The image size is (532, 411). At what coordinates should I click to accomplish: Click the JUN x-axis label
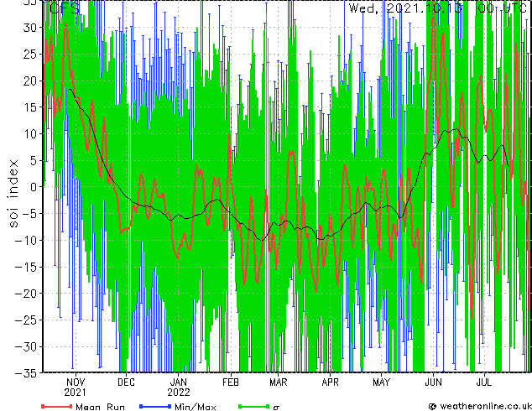(x=433, y=382)
